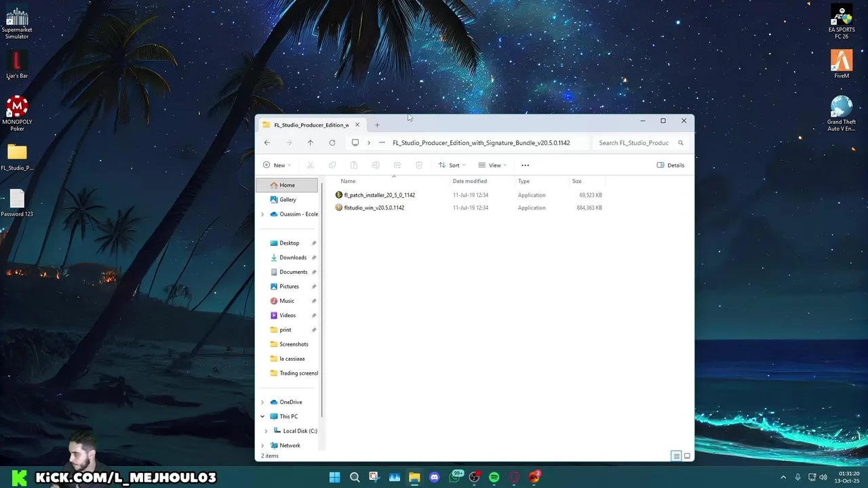Switch to large thumbnails view icon
Viewport: 868px width, 488px height.
[687, 456]
